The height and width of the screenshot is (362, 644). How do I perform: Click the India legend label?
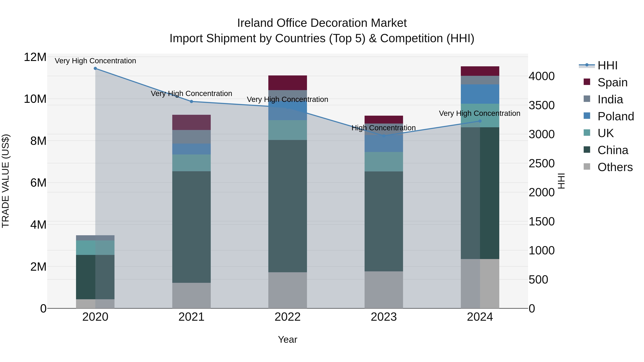(x=610, y=99)
